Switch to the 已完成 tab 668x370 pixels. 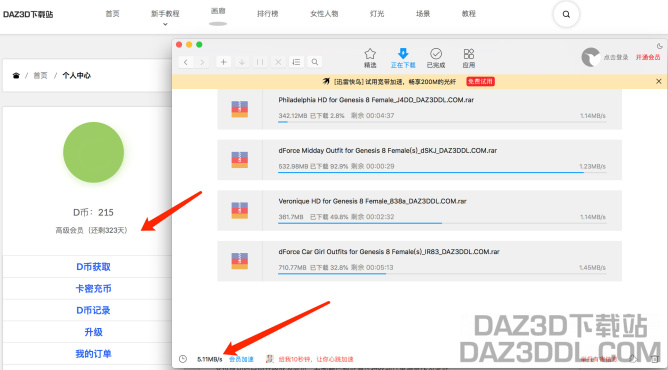(435, 58)
